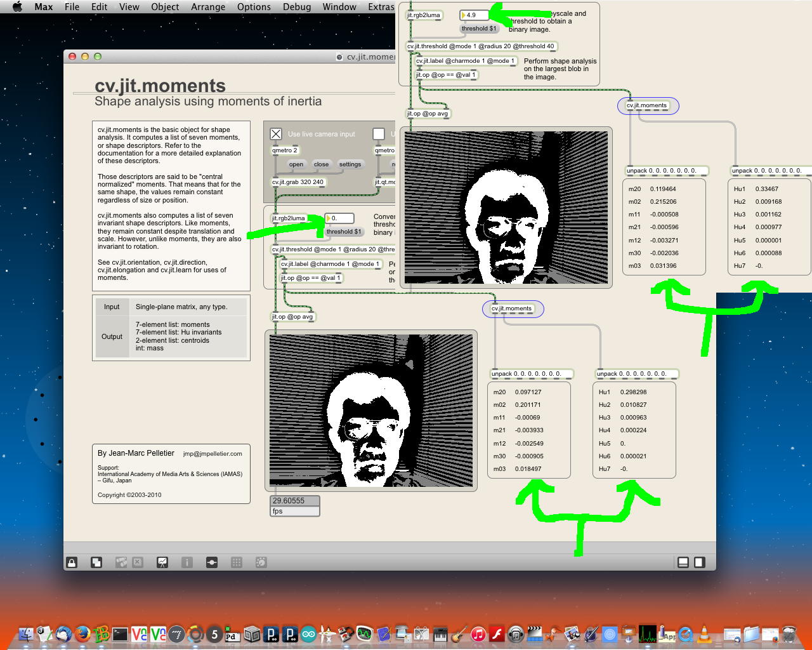Viewport: 812px width, 650px height.
Task: Click the new view icon beside the lock
Action: pyautogui.click(x=96, y=562)
